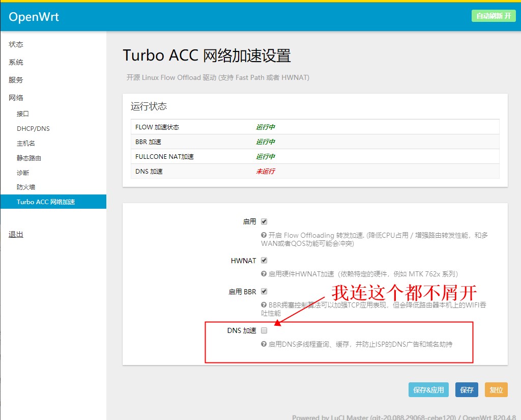Click the DNS 加速 status row label
The width and height of the screenshot is (521, 420).
tap(149, 172)
